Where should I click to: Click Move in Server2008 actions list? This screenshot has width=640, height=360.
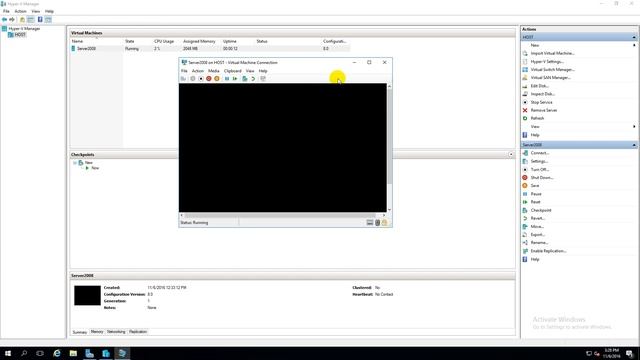[537, 227]
